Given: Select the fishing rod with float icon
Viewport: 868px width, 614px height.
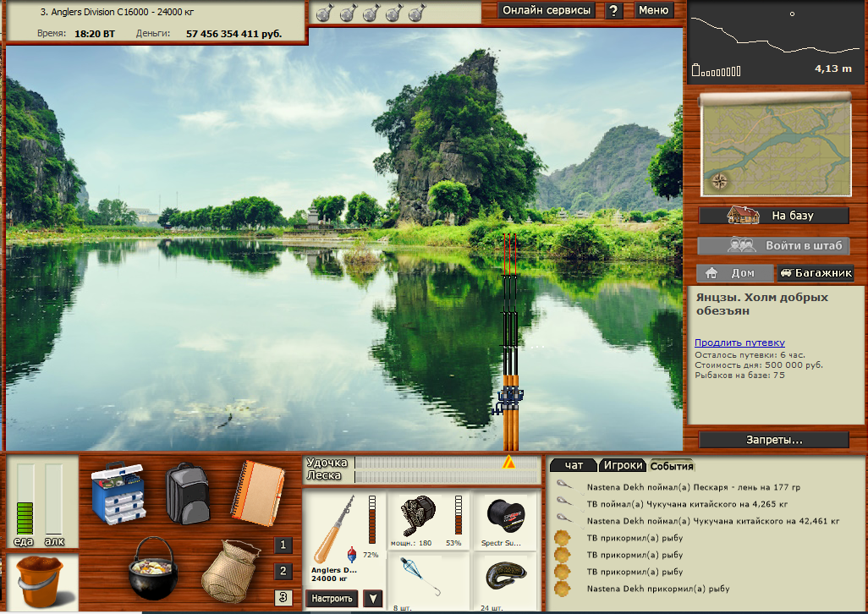Looking at the screenshot, I should [336, 529].
